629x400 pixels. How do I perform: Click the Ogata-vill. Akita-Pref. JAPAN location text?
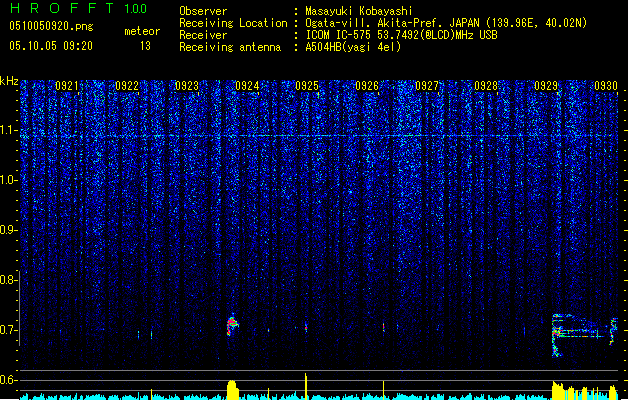pos(446,23)
